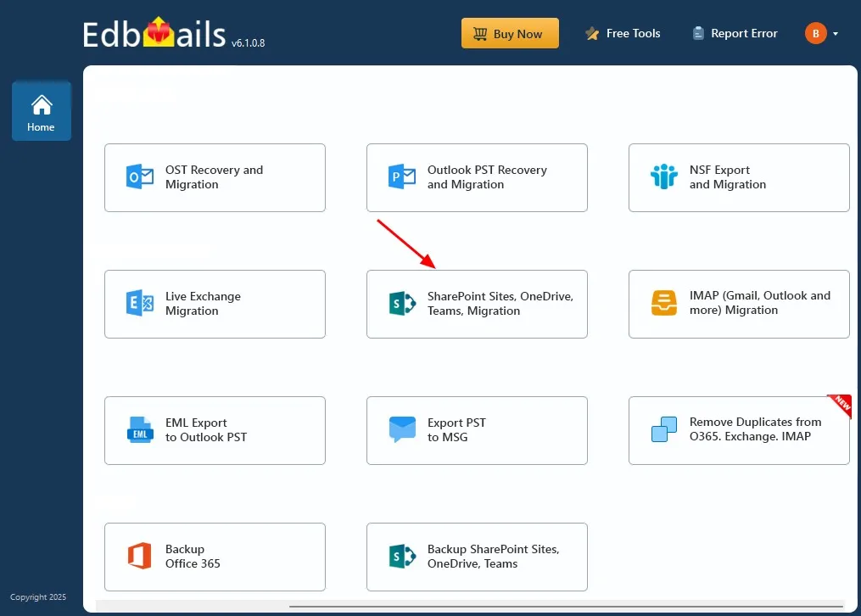This screenshot has height=616, width=861.
Task: Click the Exchange icon on Live Exchange Migration
Action: pyautogui.click(x=139, y=304)
